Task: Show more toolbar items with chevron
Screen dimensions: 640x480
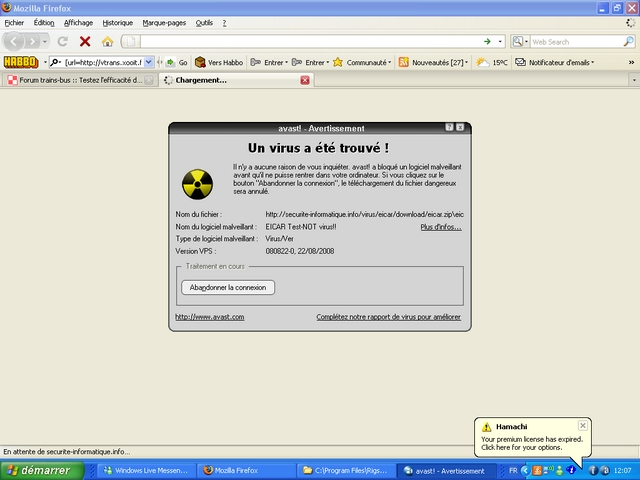Action: 631,62
